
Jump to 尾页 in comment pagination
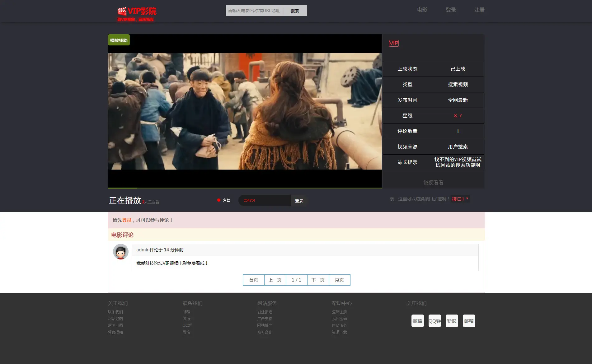[340, 280]
